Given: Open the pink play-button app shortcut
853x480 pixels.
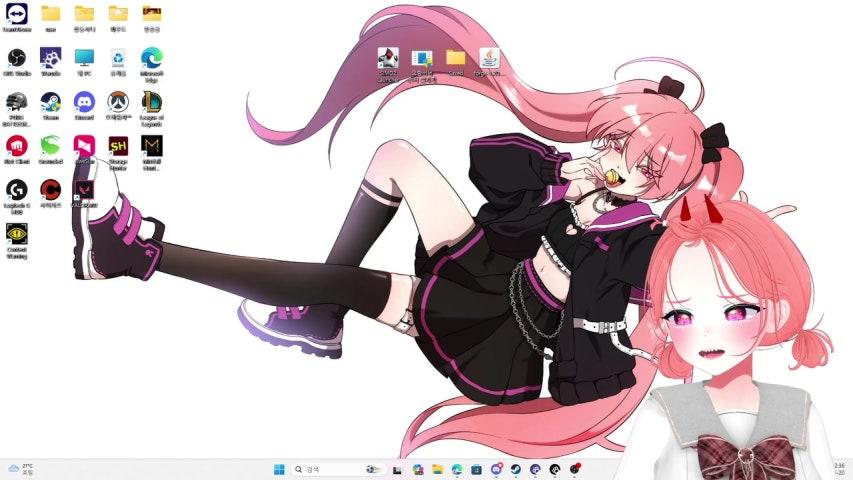Looking at the screenshot, I should tap(84, 146).
